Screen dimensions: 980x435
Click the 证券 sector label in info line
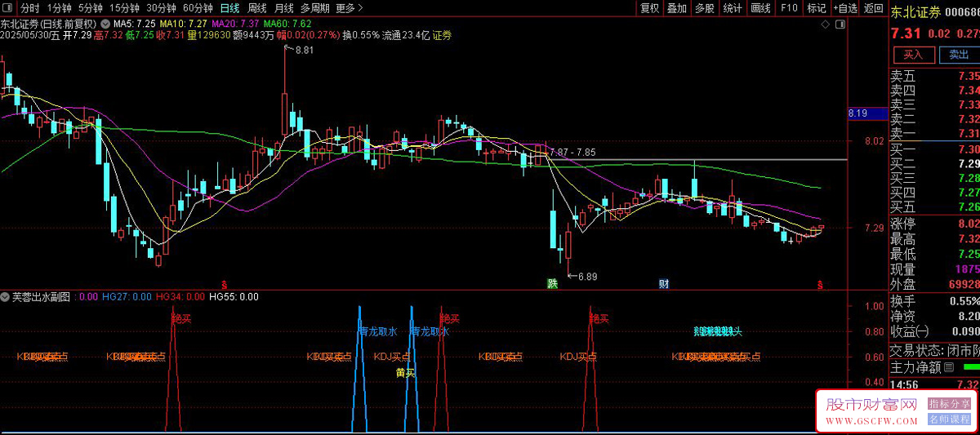point(442,35)
